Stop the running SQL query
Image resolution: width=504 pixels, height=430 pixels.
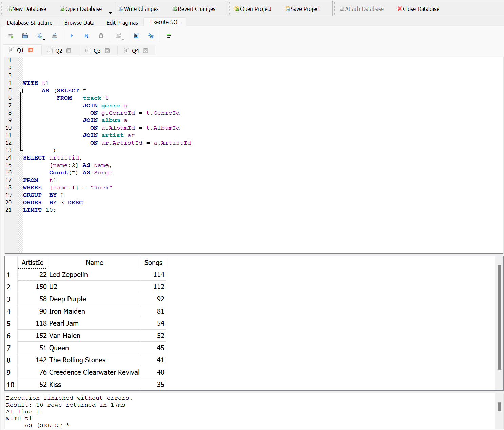pos(101,36)
